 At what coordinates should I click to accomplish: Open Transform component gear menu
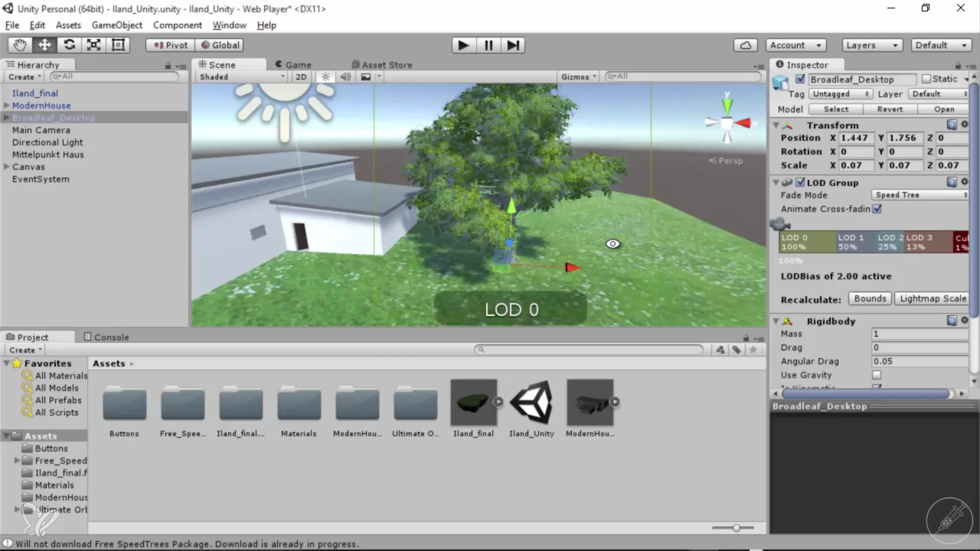(x=964, y=124)
